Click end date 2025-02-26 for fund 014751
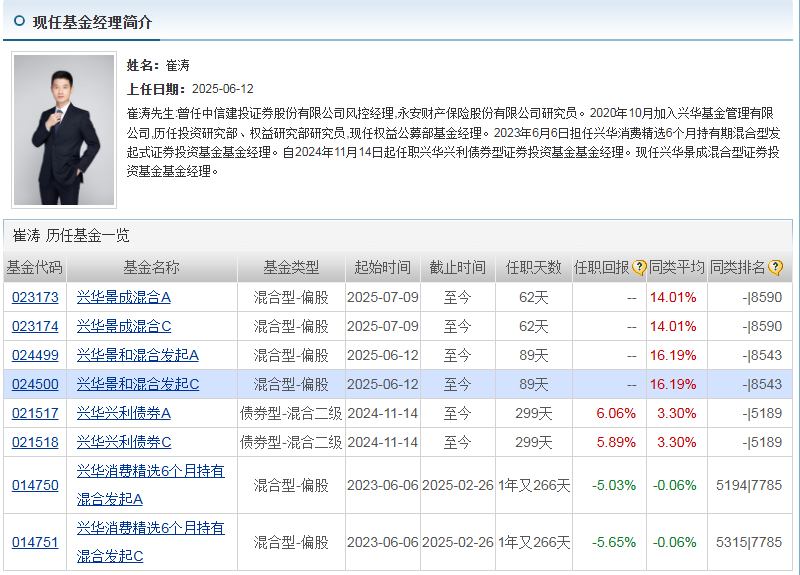 click(458, 543)
